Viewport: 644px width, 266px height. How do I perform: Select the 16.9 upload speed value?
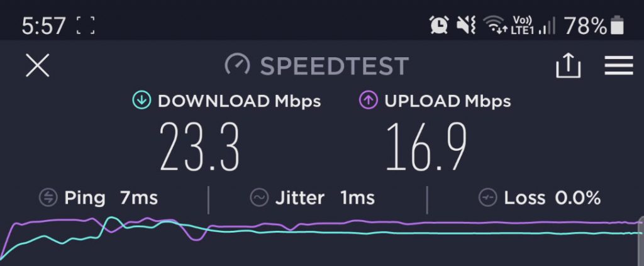(426, 147)
